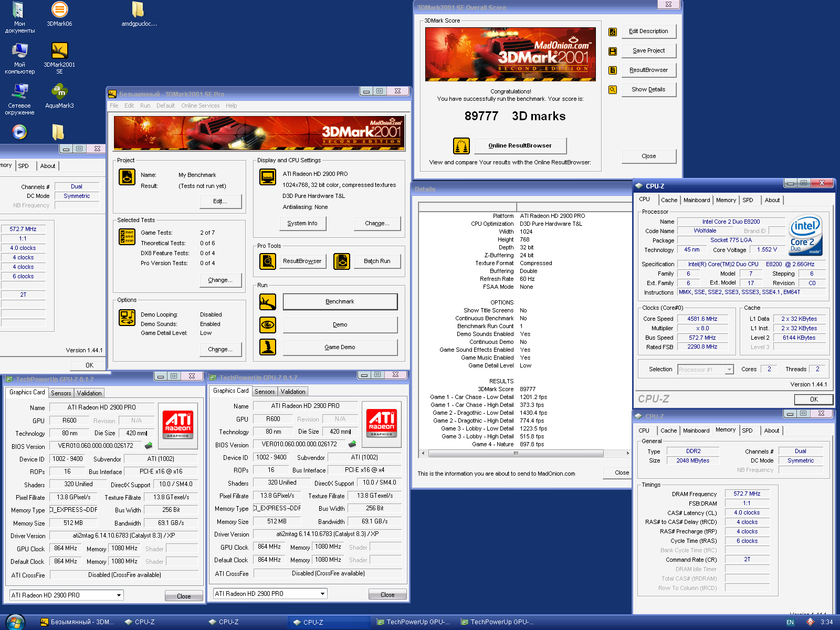Click the Edit... button in Project section
Viewport: 840px width, 630px height.
coord(220,202)
